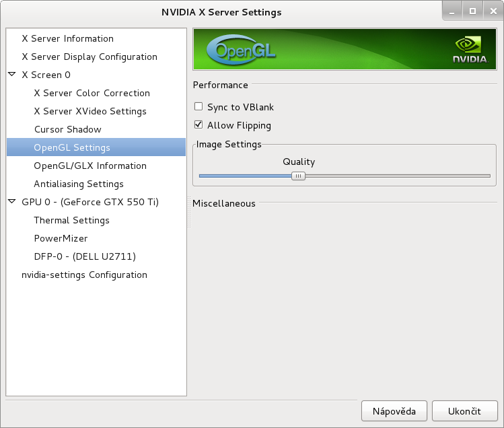Close the NVIDIA X Server Settings window

(x=493, y=11)
